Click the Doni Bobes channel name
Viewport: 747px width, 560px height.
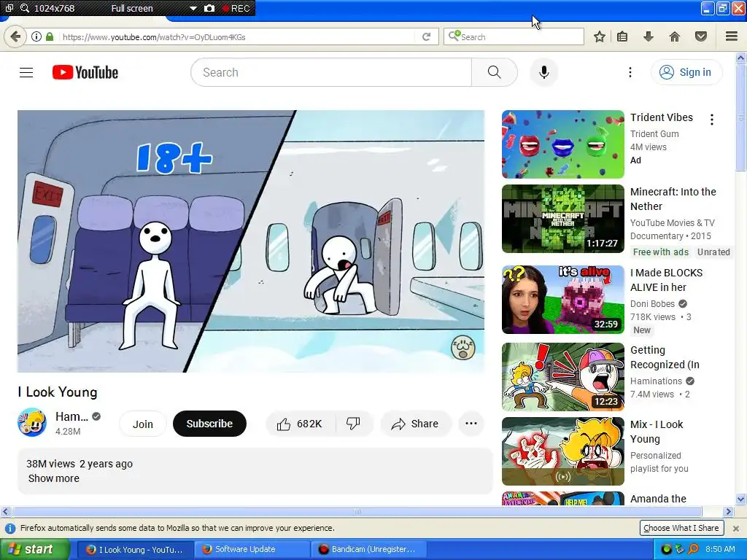click(652, 304)
